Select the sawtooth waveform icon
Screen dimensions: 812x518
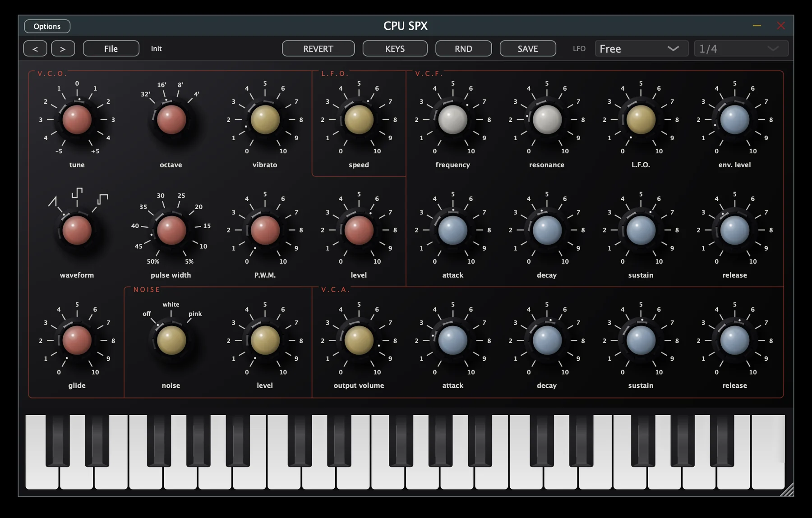tap(53, 201)
